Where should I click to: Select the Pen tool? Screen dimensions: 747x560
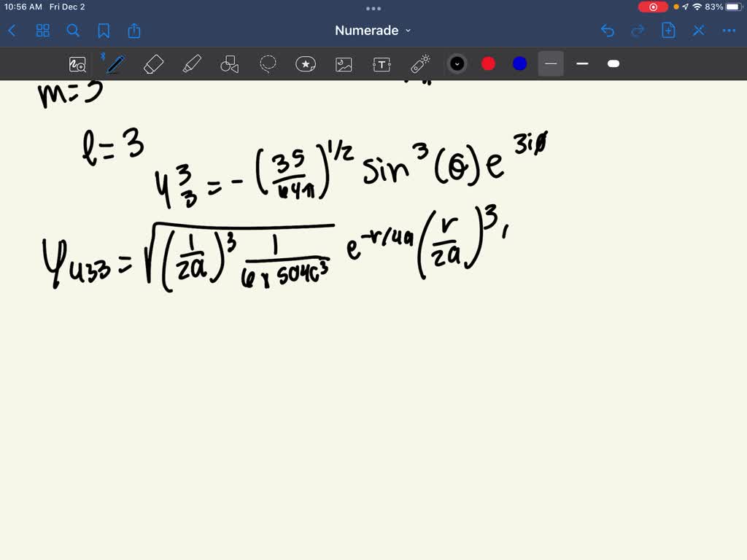point(114,64)
